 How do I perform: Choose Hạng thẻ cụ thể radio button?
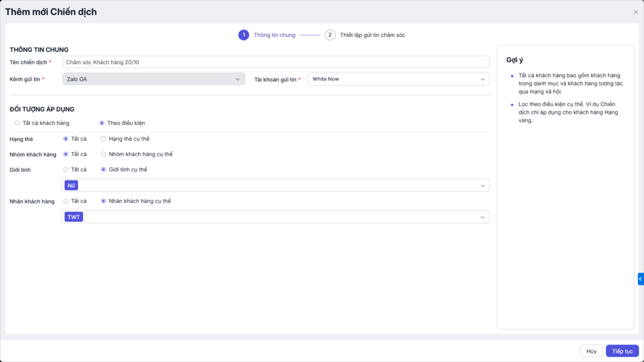[x=104, y=138]
